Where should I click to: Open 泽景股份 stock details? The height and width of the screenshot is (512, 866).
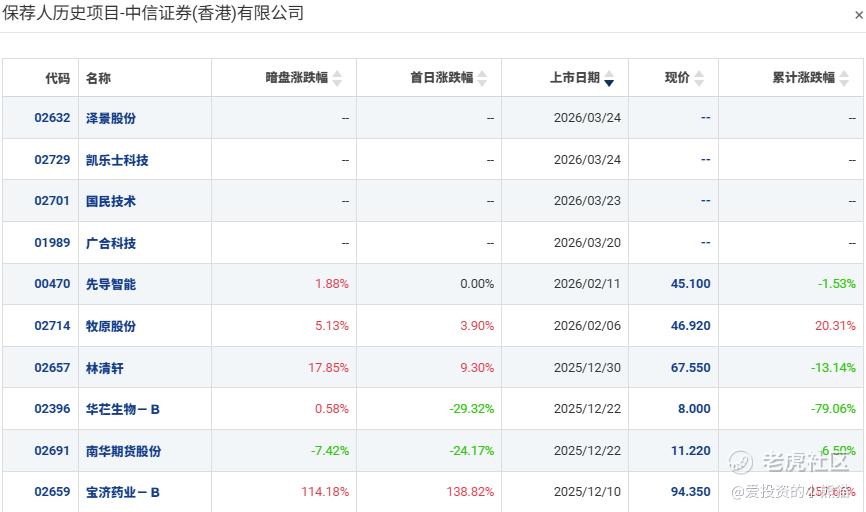point(110,118)
